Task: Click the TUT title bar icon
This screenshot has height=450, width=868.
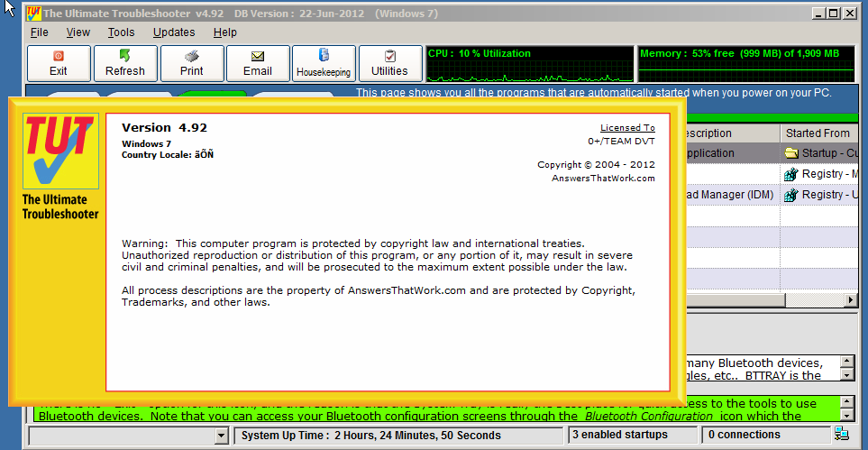Action: click(33, 14)
